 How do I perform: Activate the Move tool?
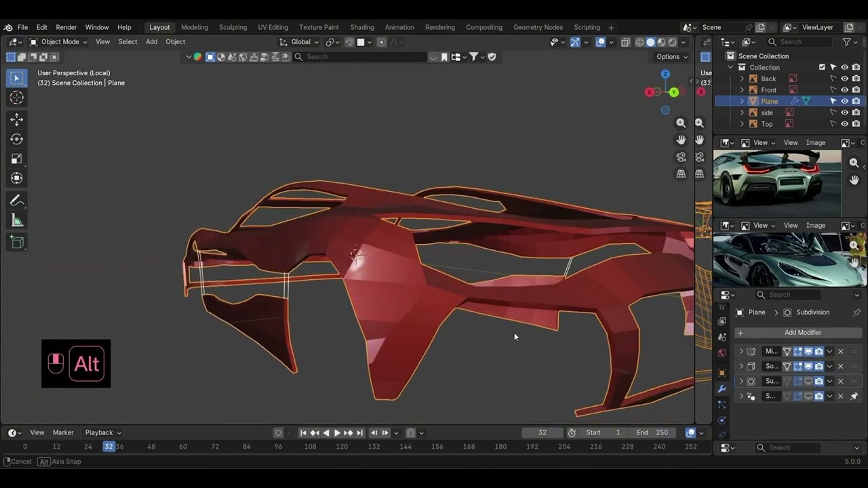(17, 119)
